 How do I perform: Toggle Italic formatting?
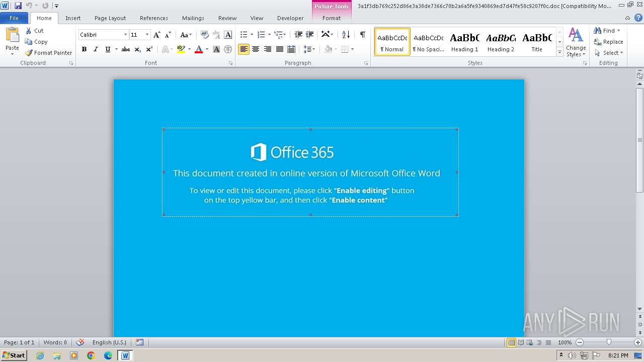click(96, 49)
